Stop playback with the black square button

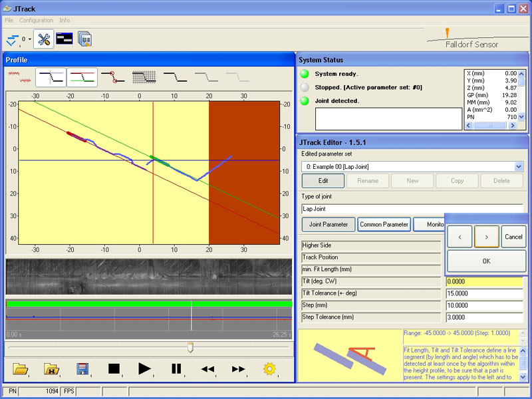[x=114, y=368]
